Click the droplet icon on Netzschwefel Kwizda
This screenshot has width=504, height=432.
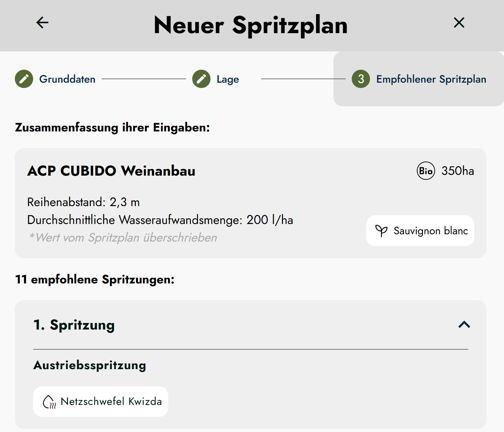[49, 402]
